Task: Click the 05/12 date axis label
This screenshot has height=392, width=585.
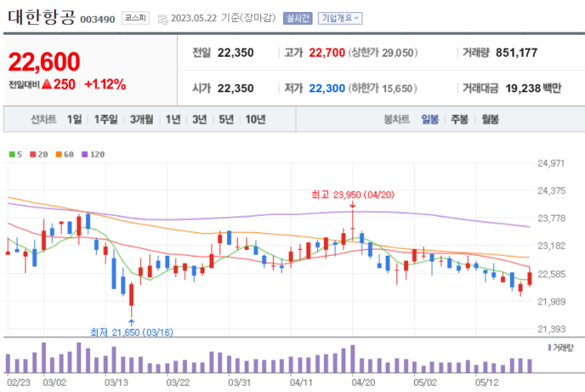Action: coord(487,383)
